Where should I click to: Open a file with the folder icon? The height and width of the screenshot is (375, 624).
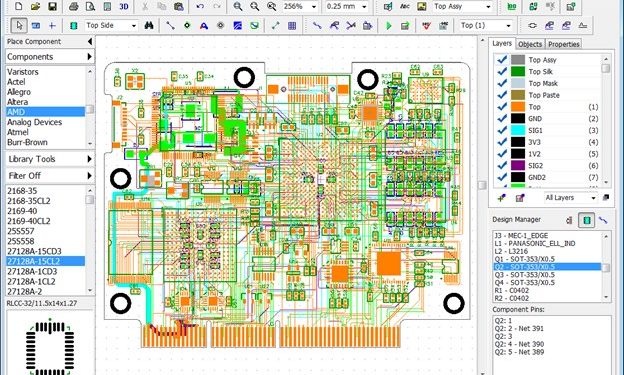click(35, 6)
